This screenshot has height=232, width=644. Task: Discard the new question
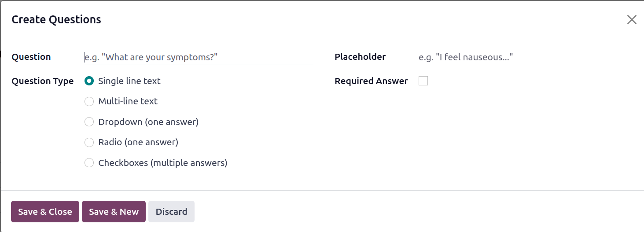(x=171, y=212)
